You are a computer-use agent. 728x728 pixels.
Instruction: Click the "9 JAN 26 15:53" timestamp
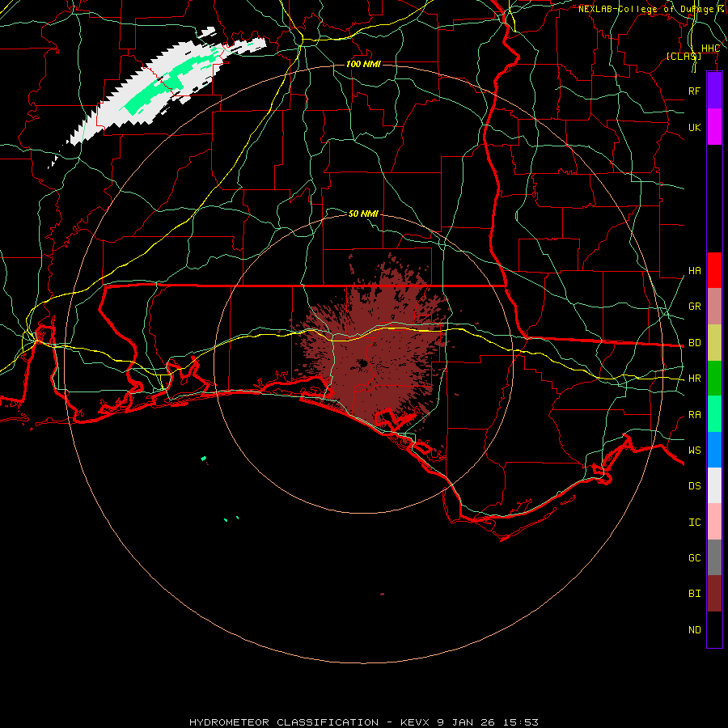(x=488, y=722)
